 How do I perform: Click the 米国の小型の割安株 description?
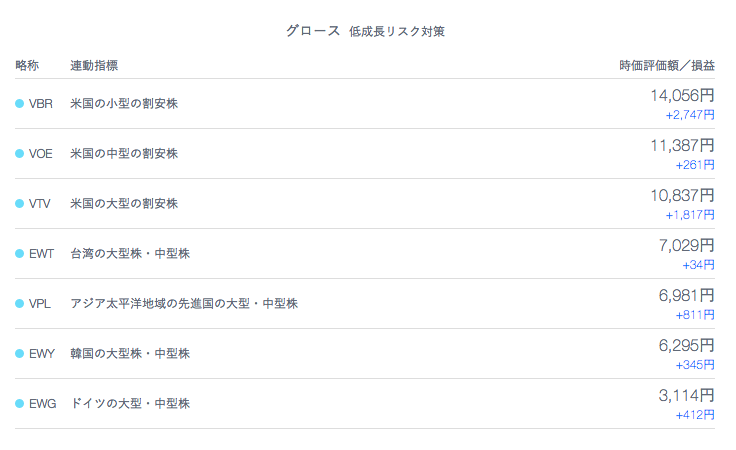pos(124,104)
